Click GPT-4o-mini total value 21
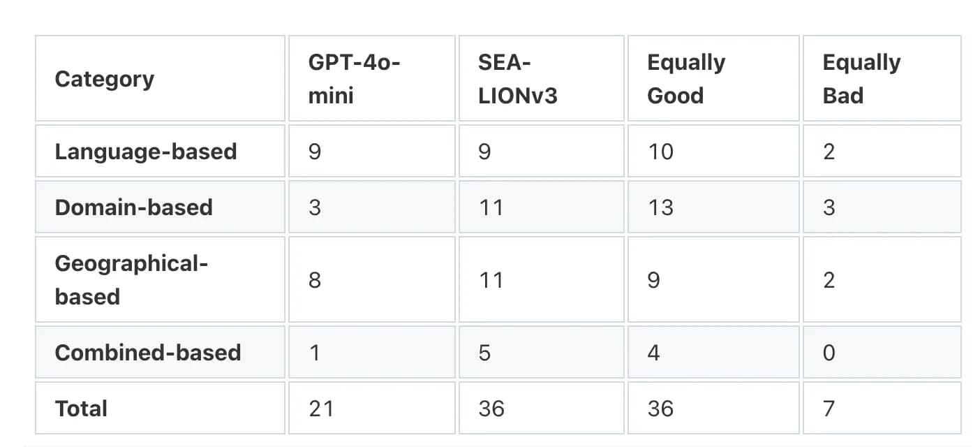The width and height of the screenshot is (980, 447). point(321,409)
